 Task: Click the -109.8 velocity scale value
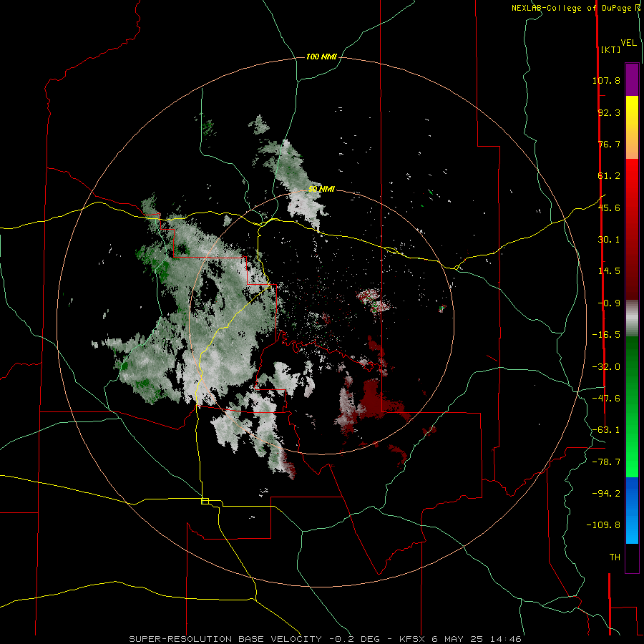[x=603, y=525]
